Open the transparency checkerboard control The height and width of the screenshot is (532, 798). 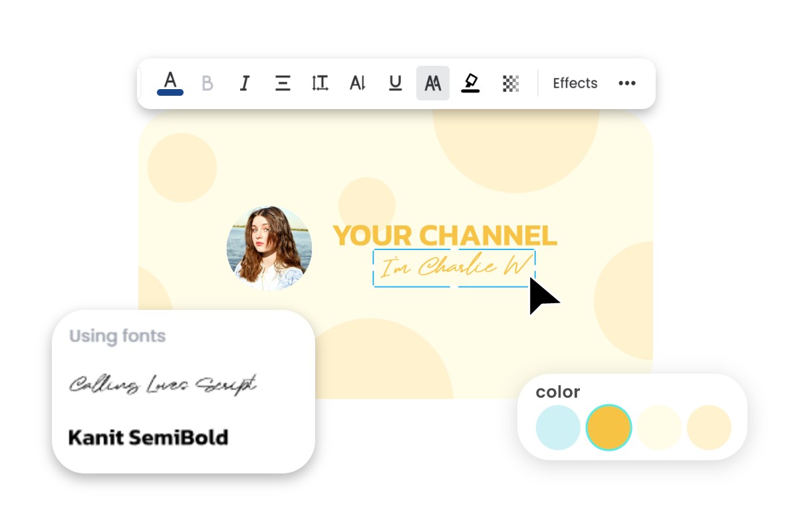[510, 82]
